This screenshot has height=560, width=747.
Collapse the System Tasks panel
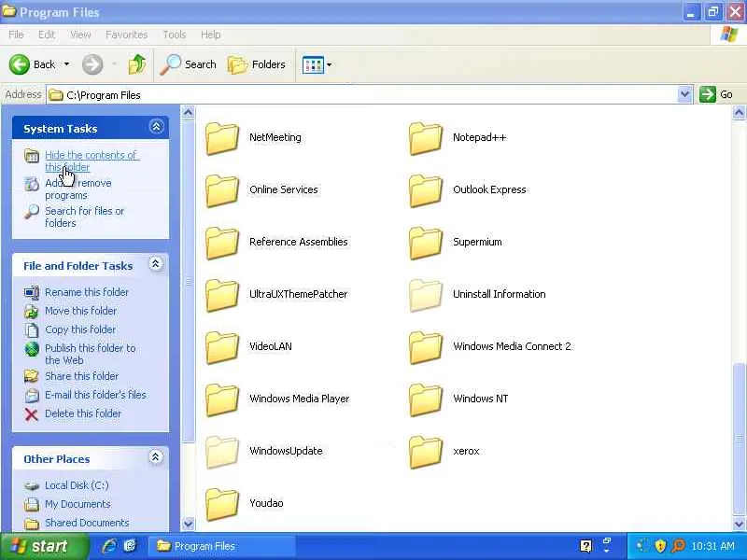(x=156, y=127)
